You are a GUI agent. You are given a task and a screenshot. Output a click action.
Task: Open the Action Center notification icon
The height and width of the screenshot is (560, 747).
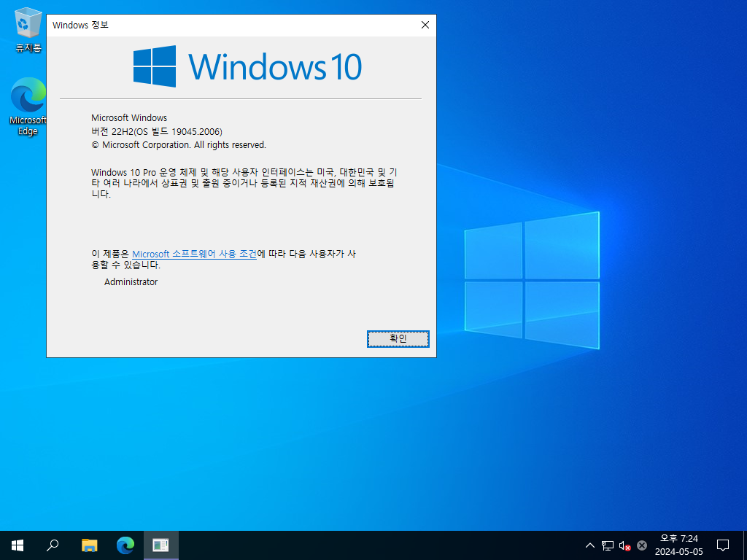click(723, 545)
